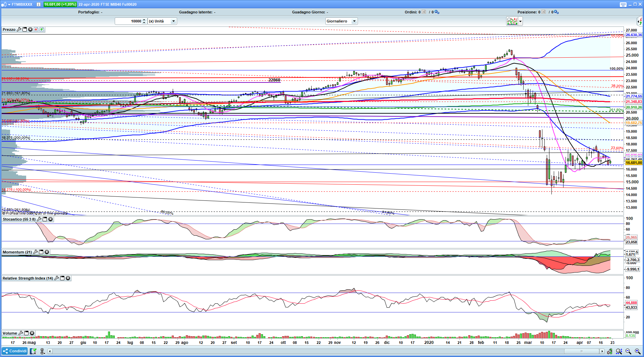Open the on-screen keyboard icon in title bar
Image resolution: width=644 pixels, height=357 pixels.
623,4
